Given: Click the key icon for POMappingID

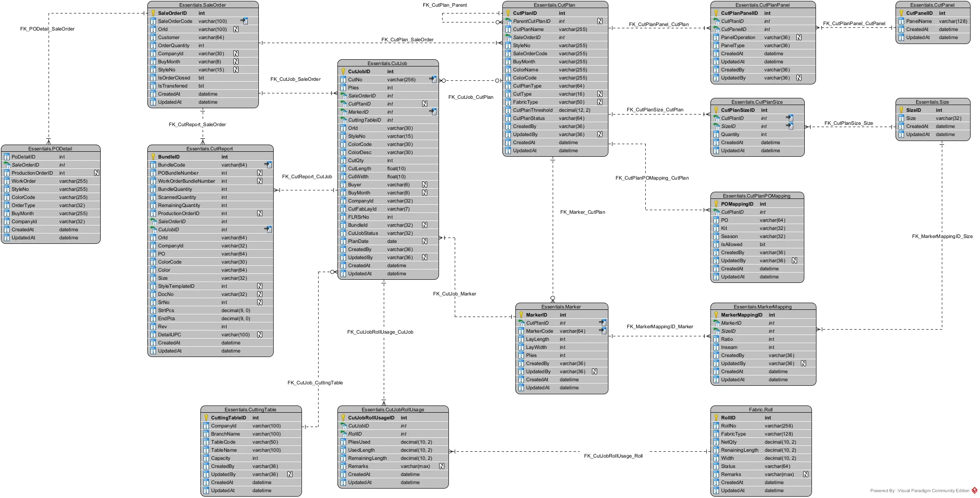Looking at the screenshot, I should tap(716, 204).
